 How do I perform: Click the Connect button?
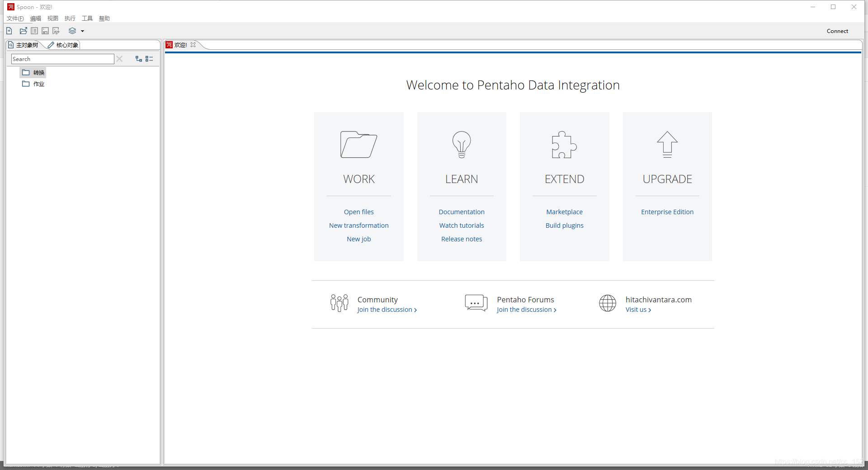[837, 31]
